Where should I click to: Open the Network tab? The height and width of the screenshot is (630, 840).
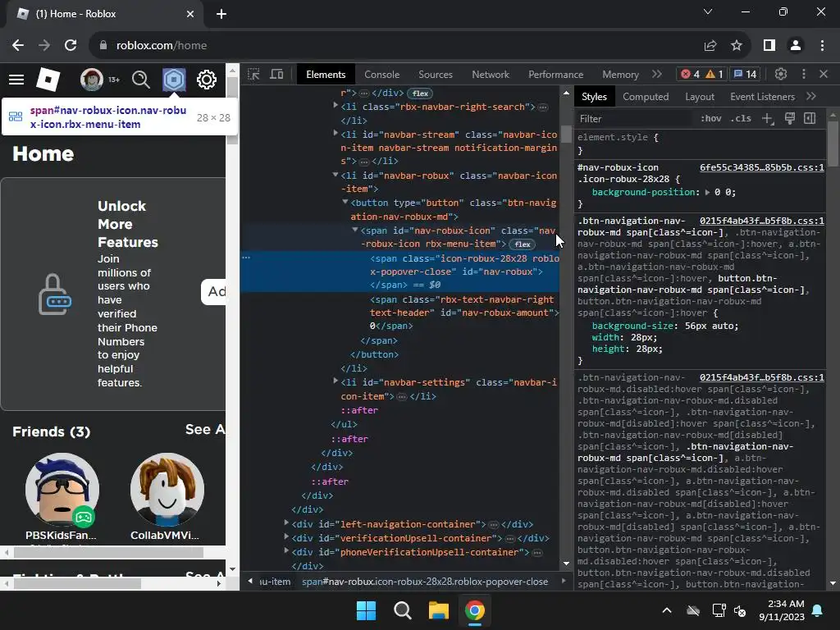(491, 75)
